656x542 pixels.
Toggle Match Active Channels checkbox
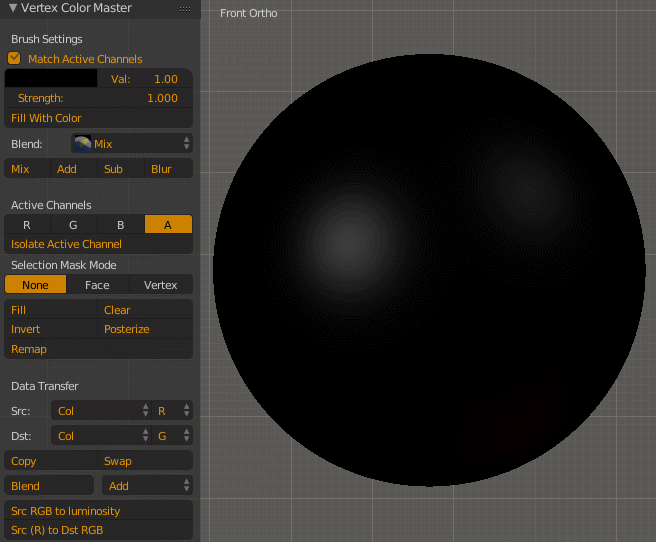pyautogui.click(x=14, y=59)
